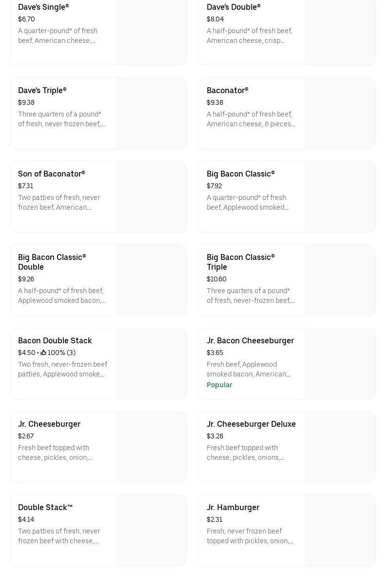Click the Popular label on Jr. Bacon Cheeseburger
Screen dimensions: 392x574
(219, 385)
